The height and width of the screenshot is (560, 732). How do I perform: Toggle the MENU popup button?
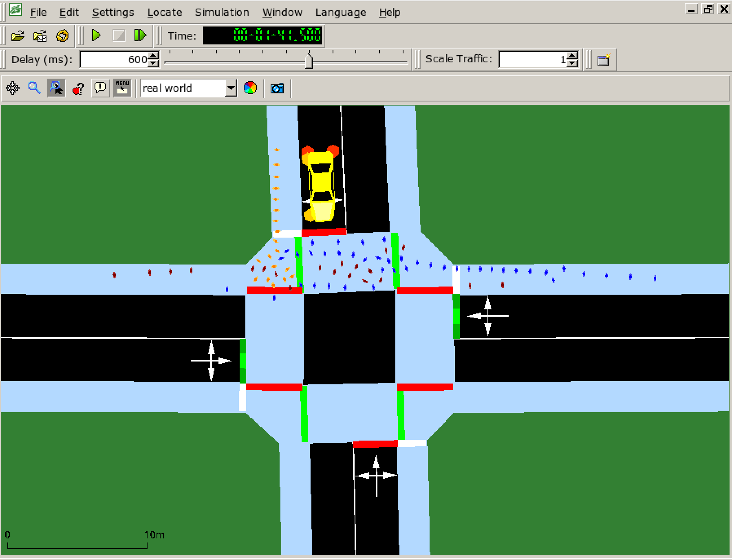(x=122, y=88)
